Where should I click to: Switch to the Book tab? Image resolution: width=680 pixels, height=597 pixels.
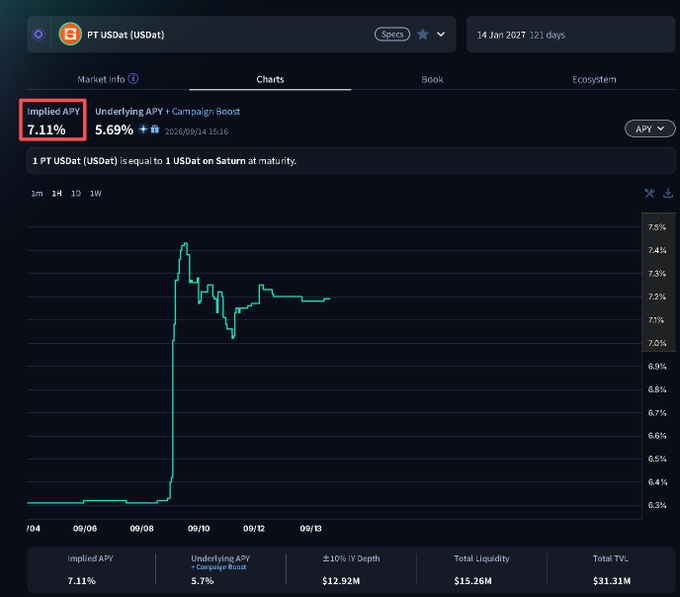point(432,79)
